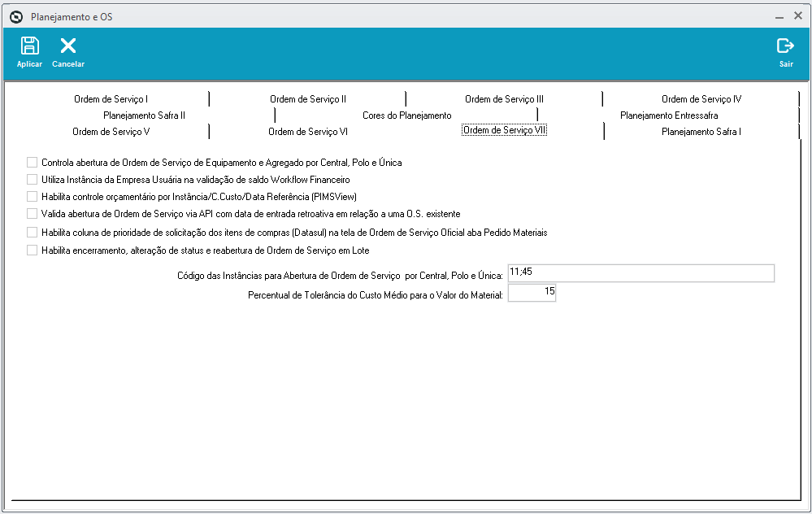Select the Ordem de Serviço III tab
This screenshot has width=812, height=514.
[x=505, y=99]
